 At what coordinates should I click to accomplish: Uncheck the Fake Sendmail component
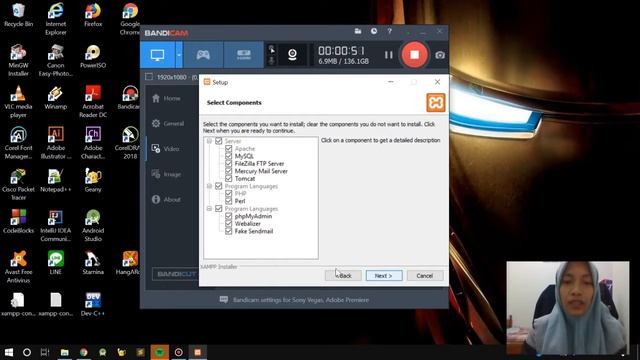[x=229, y=231]
